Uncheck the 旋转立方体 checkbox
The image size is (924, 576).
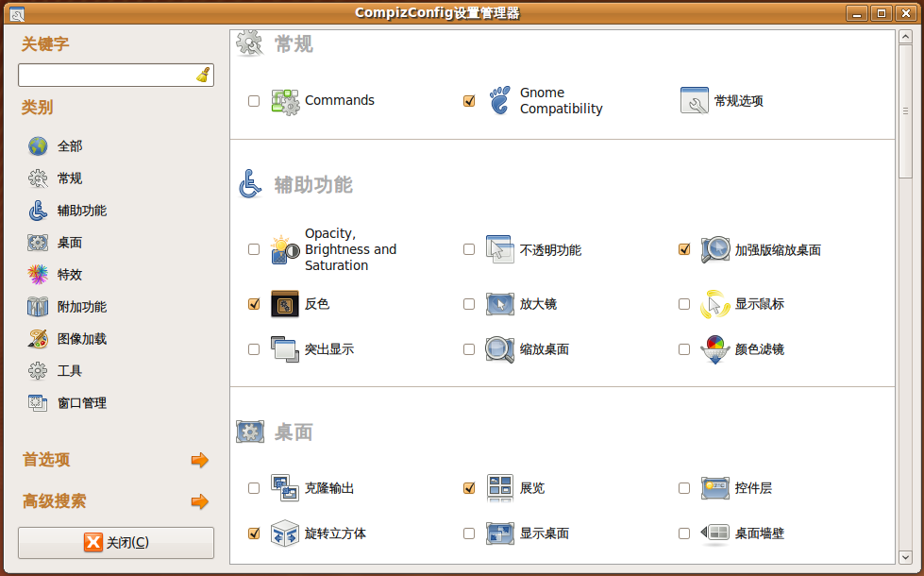tap(254, 534)
